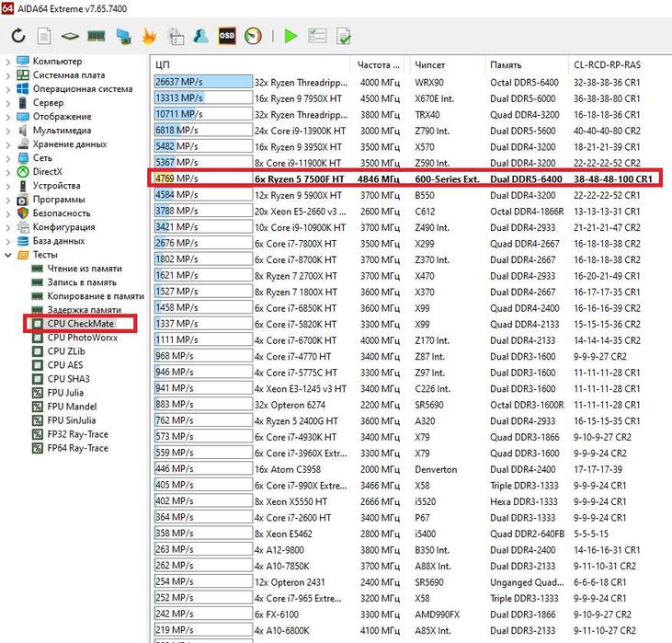Click the 26637 MP/s result bar
This screenshot has height=643, width=672.
tap(203, 82)
